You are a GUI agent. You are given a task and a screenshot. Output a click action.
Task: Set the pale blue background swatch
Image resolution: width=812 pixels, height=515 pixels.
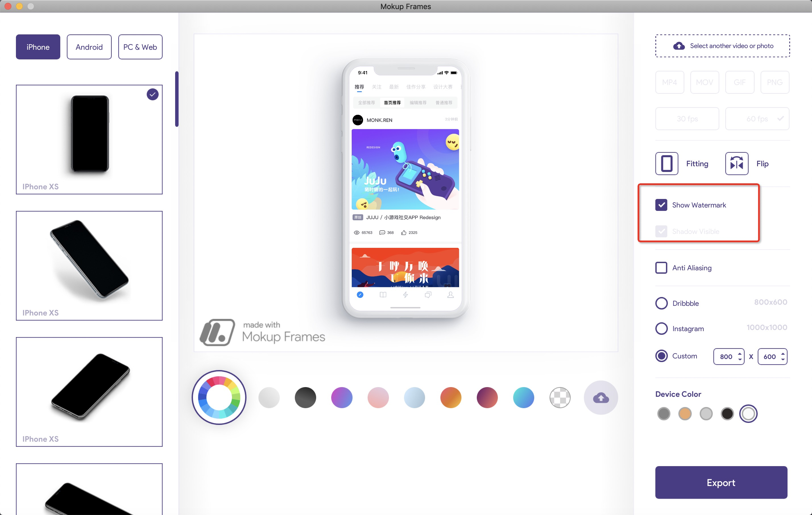click(x=415, y=397)
